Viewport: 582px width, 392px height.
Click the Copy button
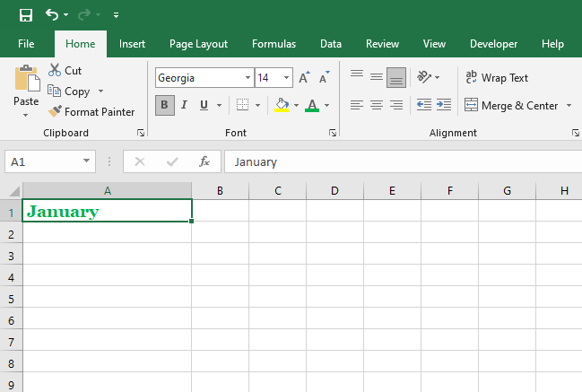click(x=70, y=91)
